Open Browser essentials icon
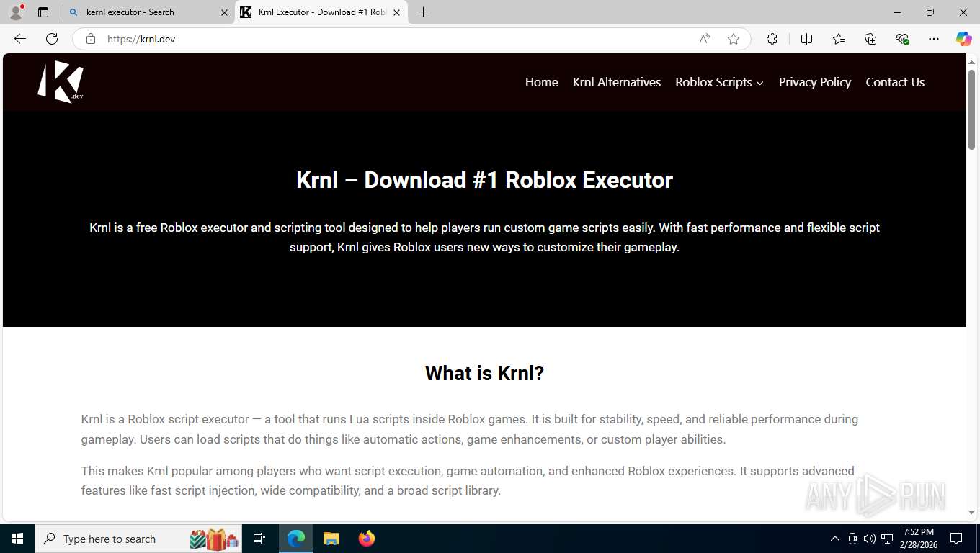The image size is (980, 553). [902, 39]
